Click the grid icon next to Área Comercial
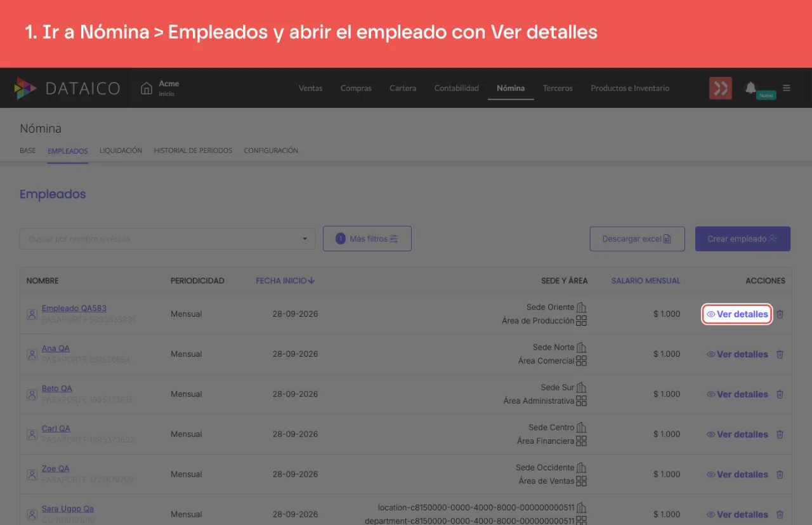The height and width of the screenshot is (525, 812). tap(581, 361)
